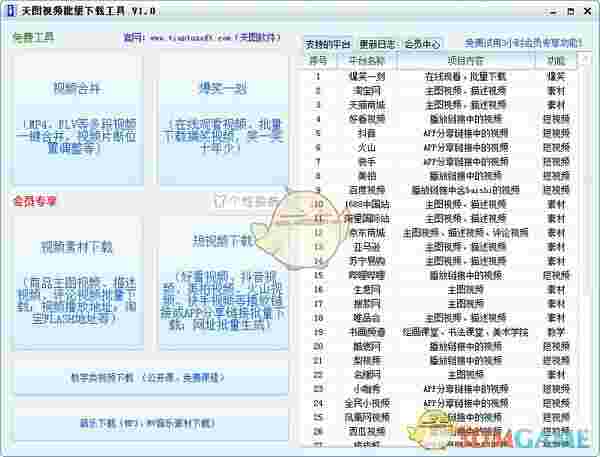This screenshot has width=600, height=457.
Task: Select the 淘宝网 row
Action: 440,91
